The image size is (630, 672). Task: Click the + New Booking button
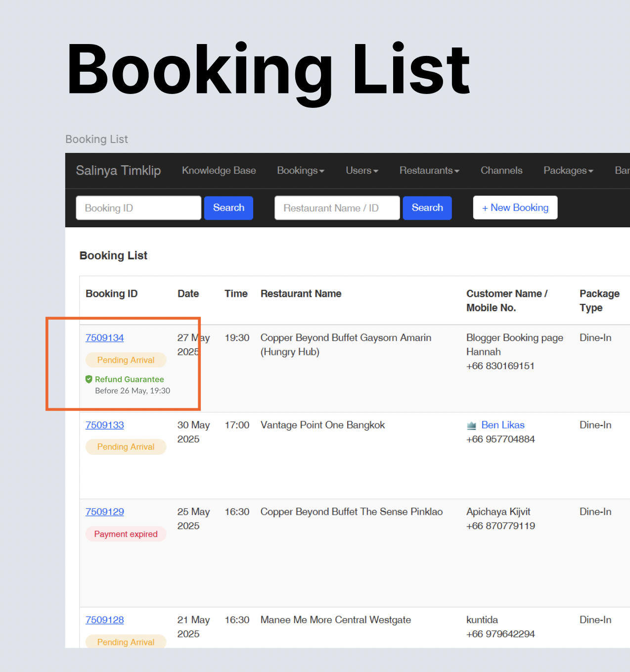coord(515,208)
